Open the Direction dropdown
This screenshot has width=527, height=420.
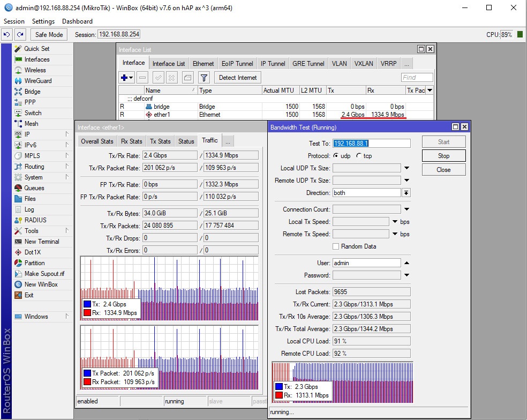click(406, 193)
